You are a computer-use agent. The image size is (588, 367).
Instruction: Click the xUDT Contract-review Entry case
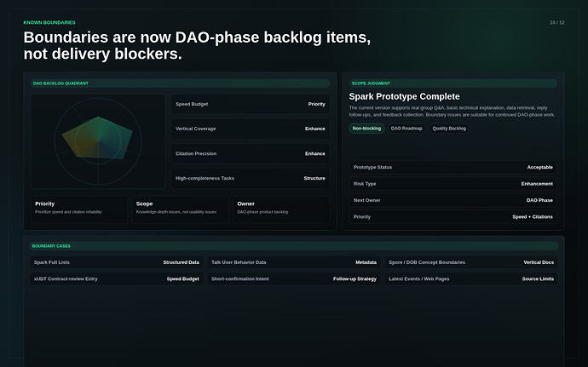coord(117,279)
